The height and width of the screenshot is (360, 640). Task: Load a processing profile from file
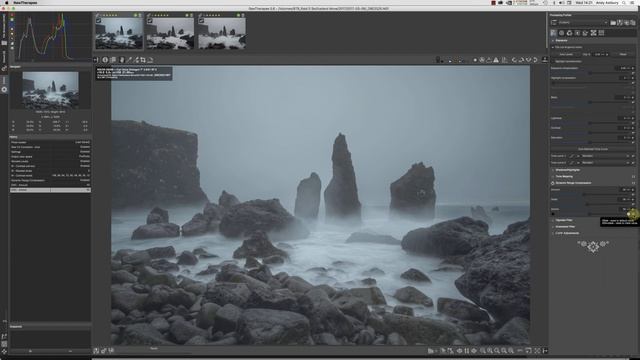pyautogui.click(x=613, y=23)
